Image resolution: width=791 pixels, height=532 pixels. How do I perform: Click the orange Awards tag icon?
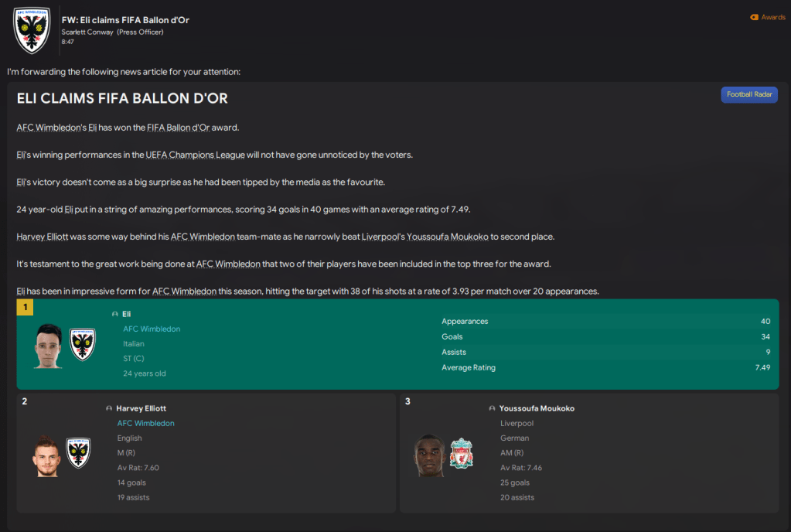pyautogui.click(x=754, y=17)
